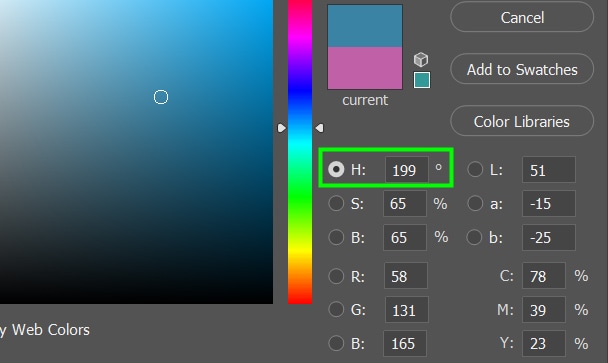608x363 pixels.
Task: Click the current pink color swatch
Action: [x=365, y=68]
